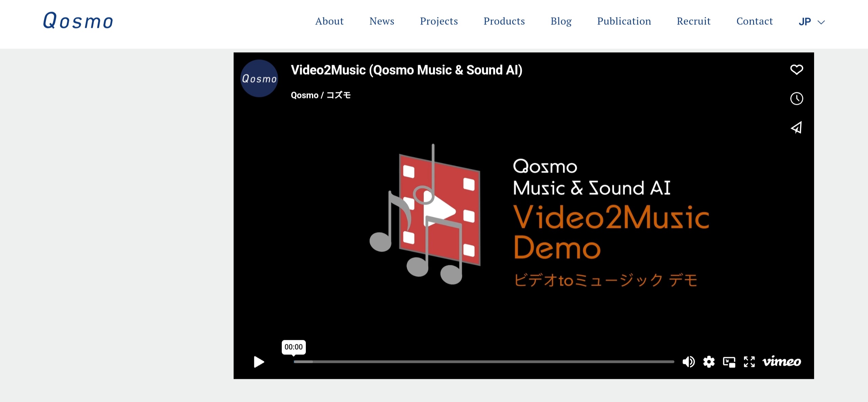Open the Products menu item

point(504,21)
